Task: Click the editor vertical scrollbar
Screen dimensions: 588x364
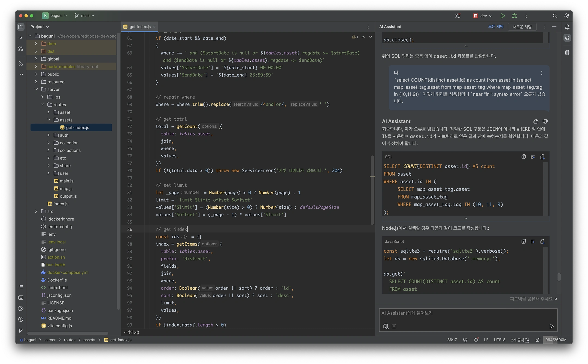Action: tap(372, 190)
